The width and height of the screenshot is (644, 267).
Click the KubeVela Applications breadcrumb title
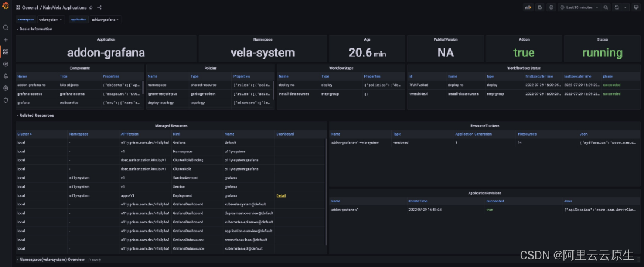(64, 7)
